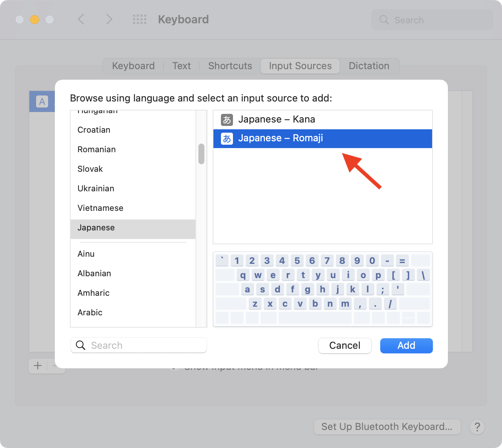The width and height of the screenshot is (502, 448).
Task: Click the back navigation arrow
Action: (x=81, y=20)
